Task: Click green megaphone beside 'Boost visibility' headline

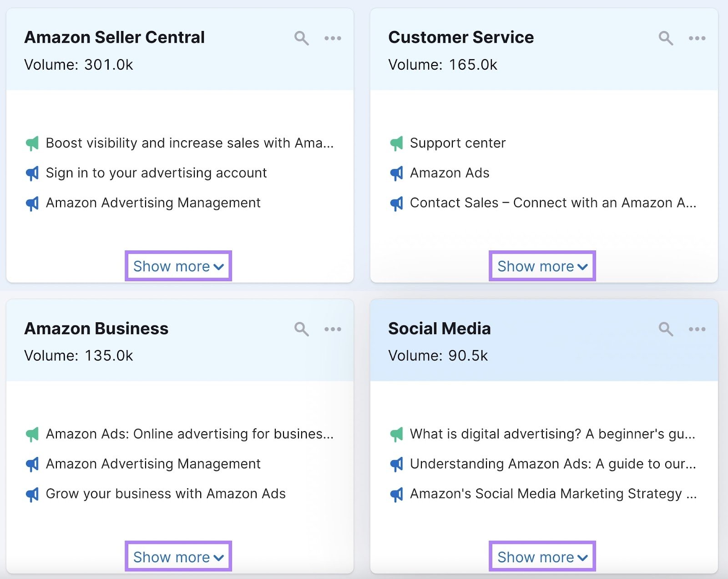Action: click(32, 143)
